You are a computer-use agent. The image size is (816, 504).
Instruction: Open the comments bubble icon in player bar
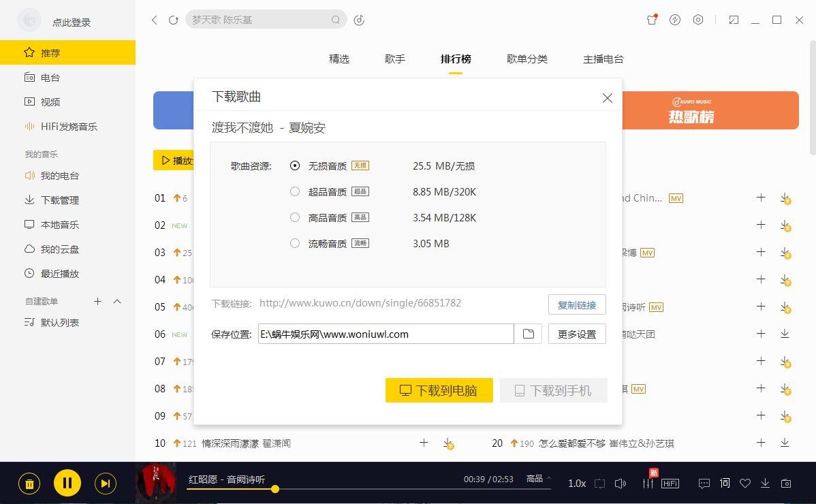tap(704, 483)
